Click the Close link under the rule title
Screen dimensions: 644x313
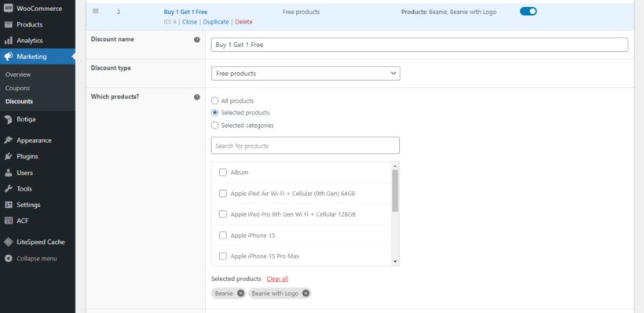pos(190,22)
